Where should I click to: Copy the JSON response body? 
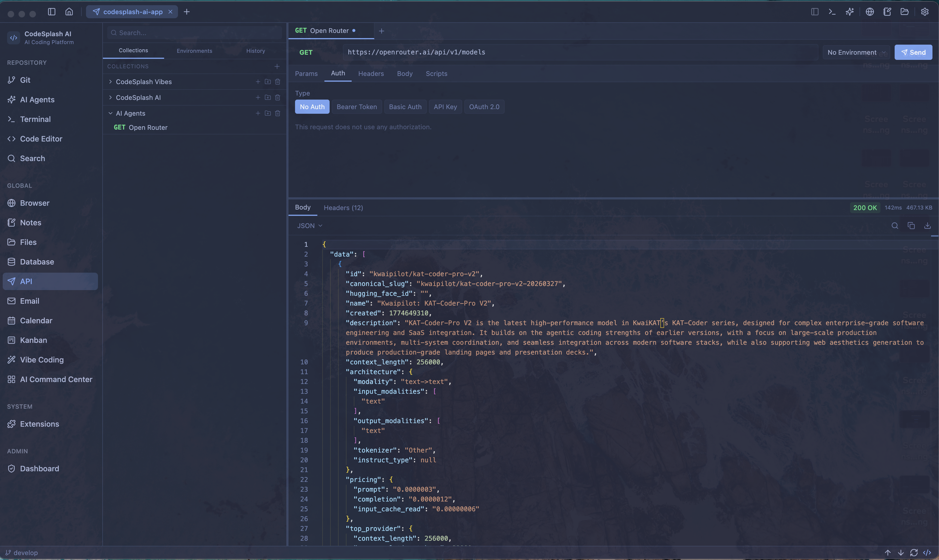(911, 225)
